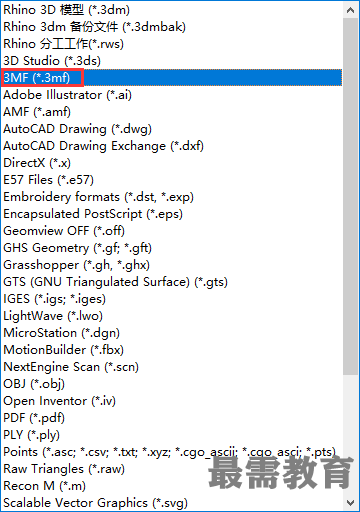Click the scrollbar up arrow
This screenshot has width=360, height=512.
click(x=350, y=10)
